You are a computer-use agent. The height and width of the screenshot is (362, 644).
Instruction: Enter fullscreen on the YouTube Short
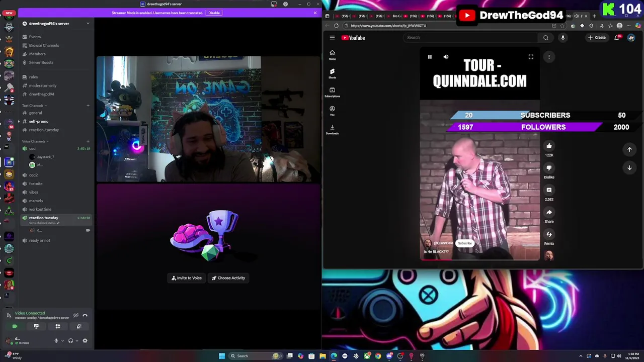click(x=531, y=57)
